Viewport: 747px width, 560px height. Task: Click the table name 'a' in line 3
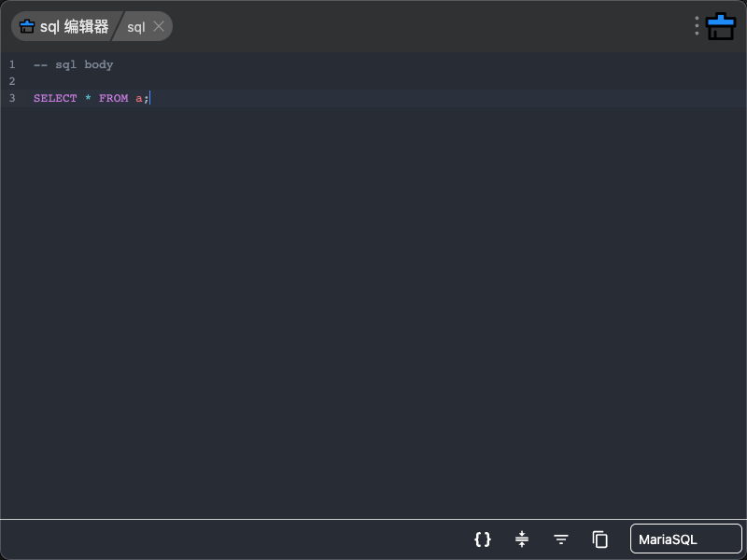[x=138, y=99]
